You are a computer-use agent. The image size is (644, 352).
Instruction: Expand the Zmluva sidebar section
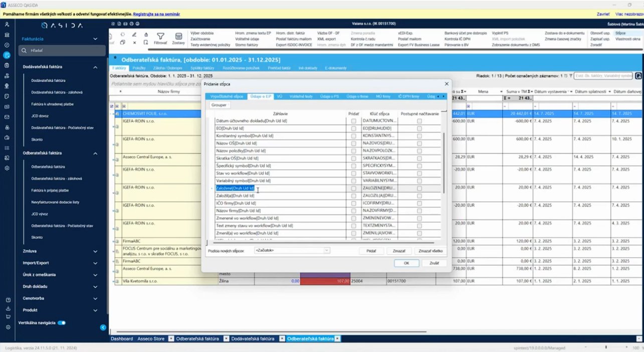point(95,251)
